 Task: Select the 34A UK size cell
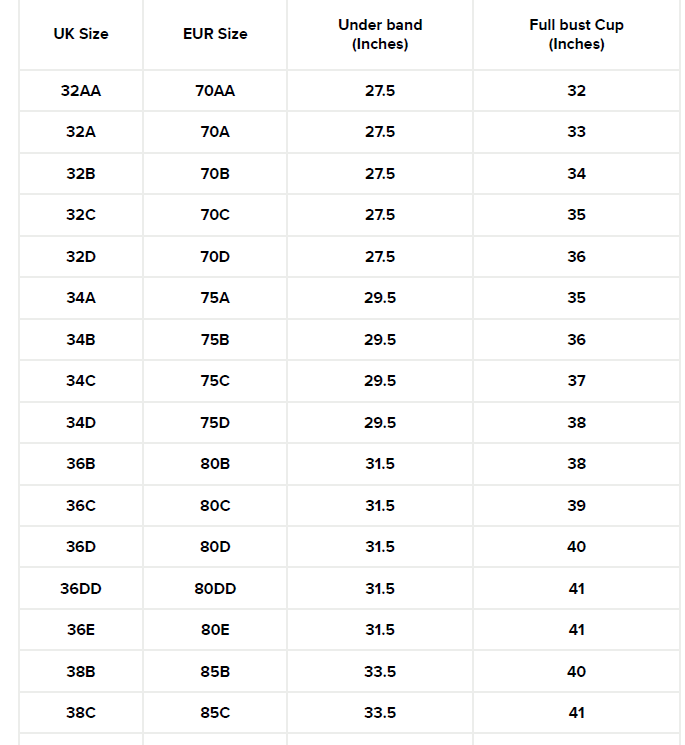[81, 298]
